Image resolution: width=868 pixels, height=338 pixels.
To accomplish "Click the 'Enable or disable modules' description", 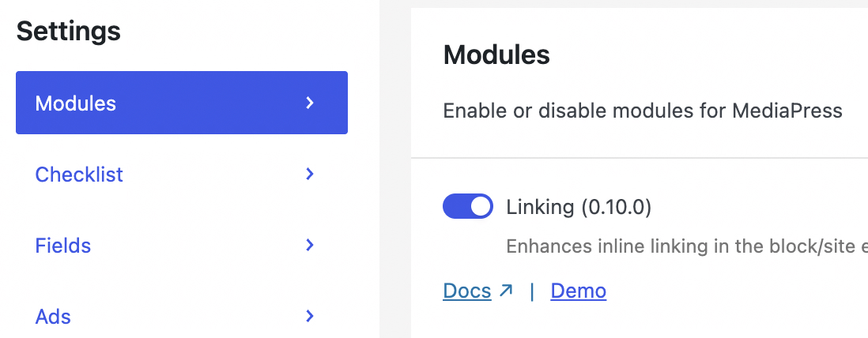I will [x=643, y=111].
